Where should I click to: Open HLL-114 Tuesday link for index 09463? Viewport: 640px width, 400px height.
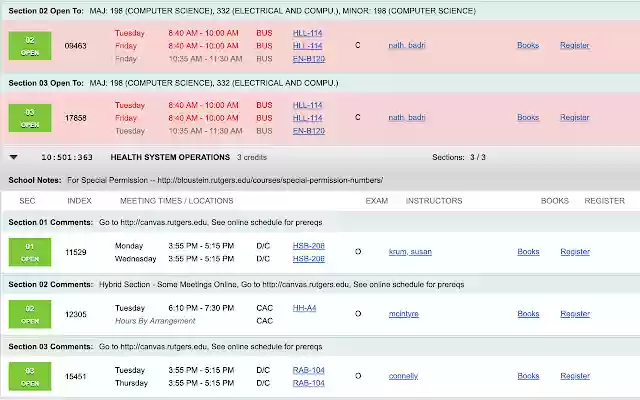coord(307,33)
